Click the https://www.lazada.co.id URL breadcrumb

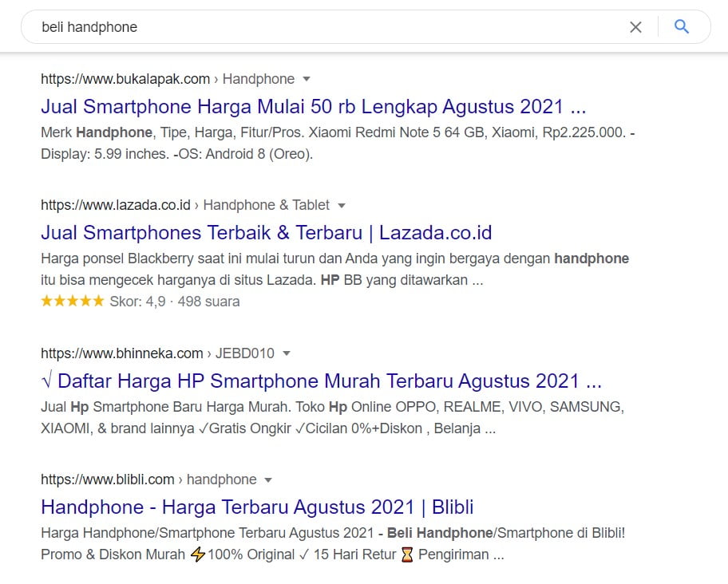point(116,206)
